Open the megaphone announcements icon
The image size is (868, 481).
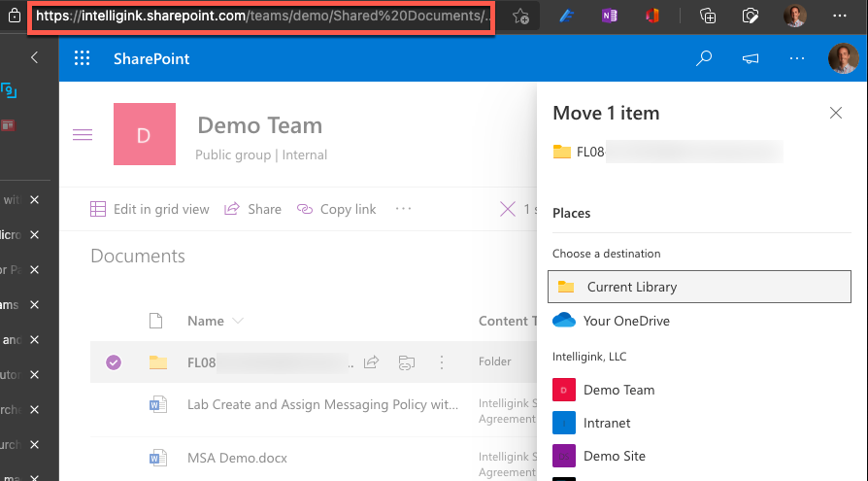[751, 58]
